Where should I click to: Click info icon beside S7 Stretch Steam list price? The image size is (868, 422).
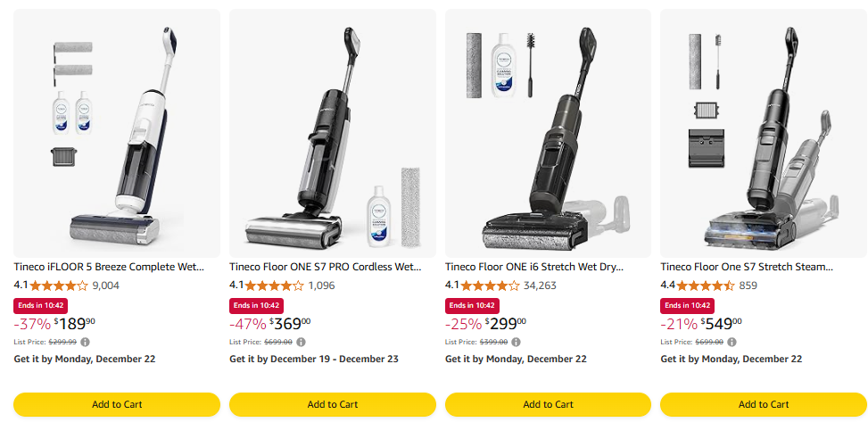click(x=732, y=342)
